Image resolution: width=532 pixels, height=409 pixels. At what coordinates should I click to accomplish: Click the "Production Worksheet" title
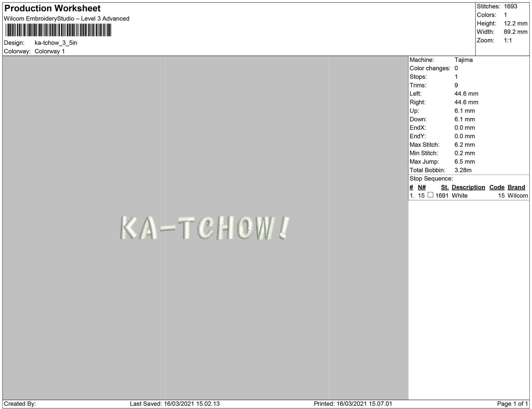click(x=52, y=8)
